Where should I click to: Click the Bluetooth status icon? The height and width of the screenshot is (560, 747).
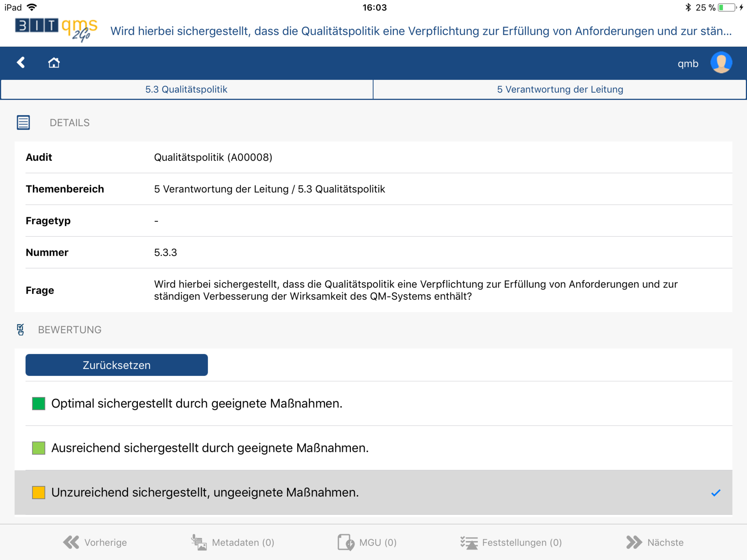pyautogui.click(x=688, y=7)
